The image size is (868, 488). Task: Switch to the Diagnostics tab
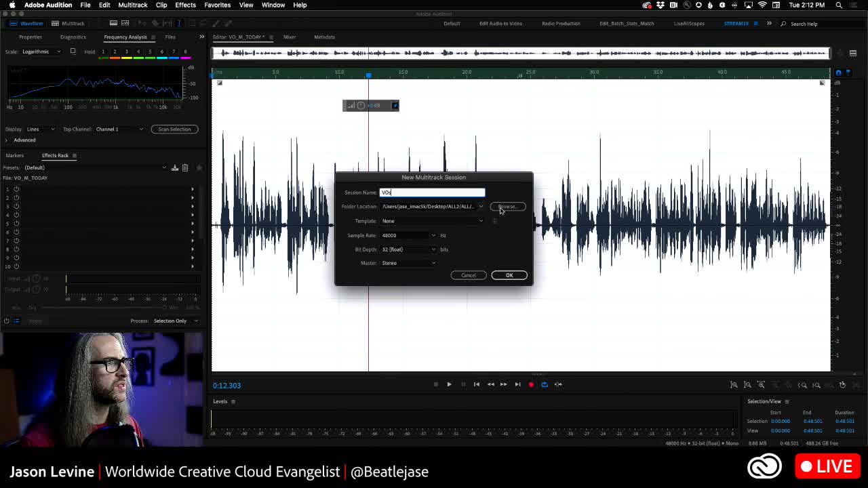click(73, 37)
